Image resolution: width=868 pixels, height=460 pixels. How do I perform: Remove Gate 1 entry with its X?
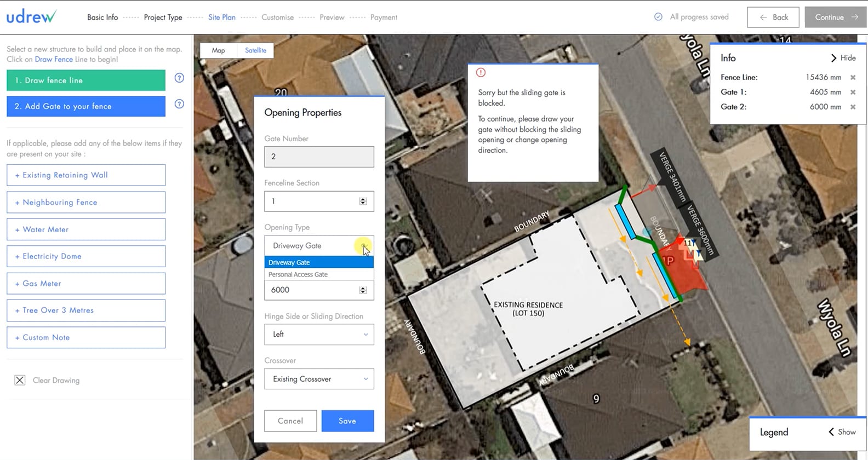coord(853,92)
